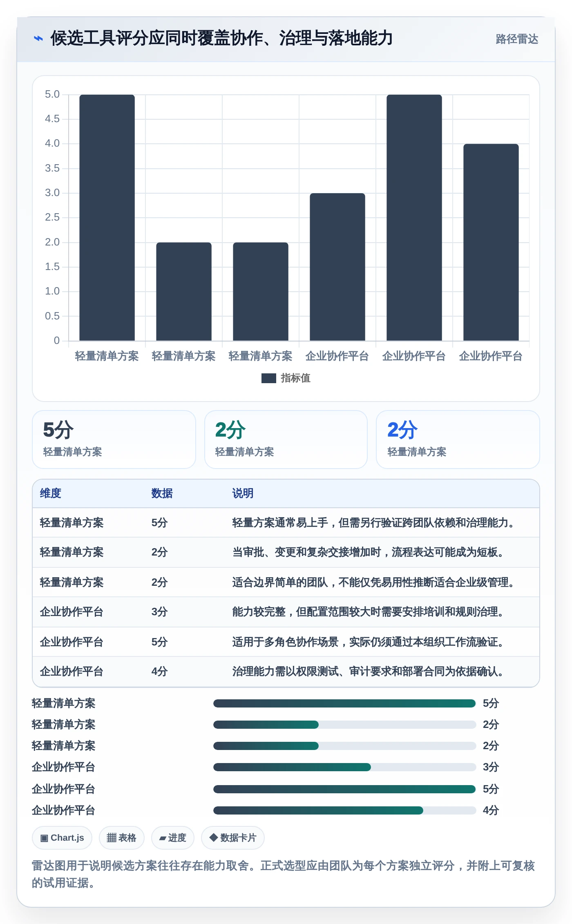
Task: Select the 表格 tag chip
Action: (x=121, y=838)
